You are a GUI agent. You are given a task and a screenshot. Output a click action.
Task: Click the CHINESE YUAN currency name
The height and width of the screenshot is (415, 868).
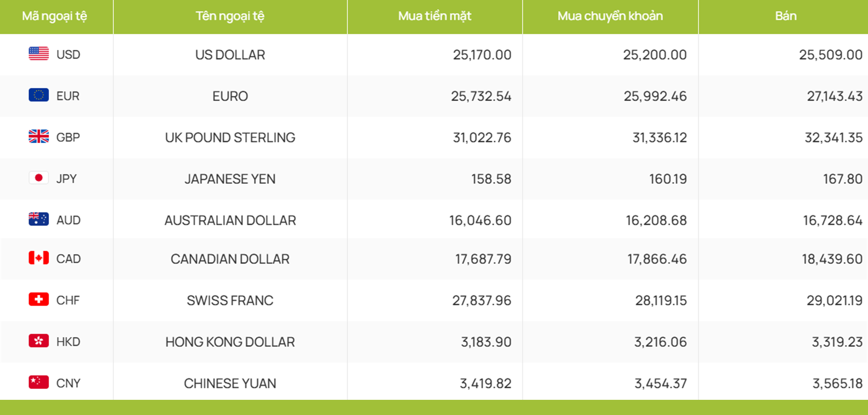(230, 383)
